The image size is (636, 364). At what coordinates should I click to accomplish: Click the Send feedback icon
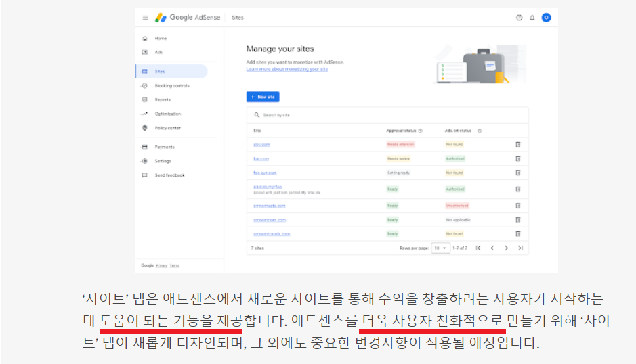coord(145,175)
